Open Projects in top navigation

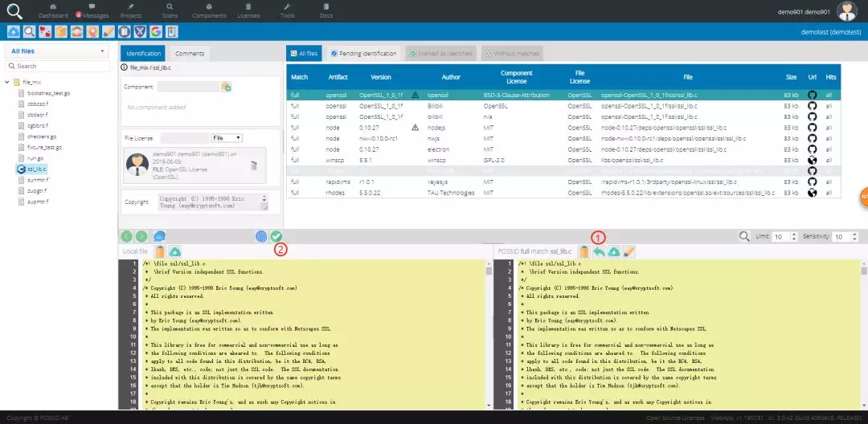(131, 11)
